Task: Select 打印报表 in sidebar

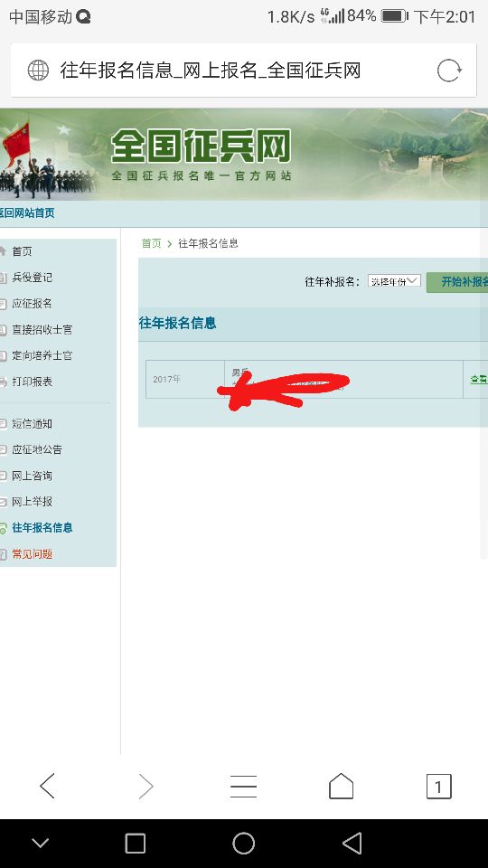Action: click(x=33, y=382)
